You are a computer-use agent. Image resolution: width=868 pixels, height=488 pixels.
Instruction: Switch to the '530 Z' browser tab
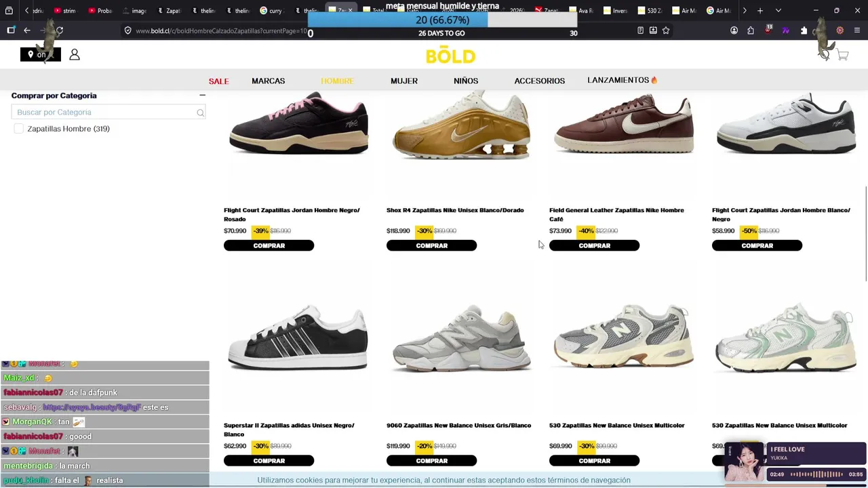coord(651,11)
